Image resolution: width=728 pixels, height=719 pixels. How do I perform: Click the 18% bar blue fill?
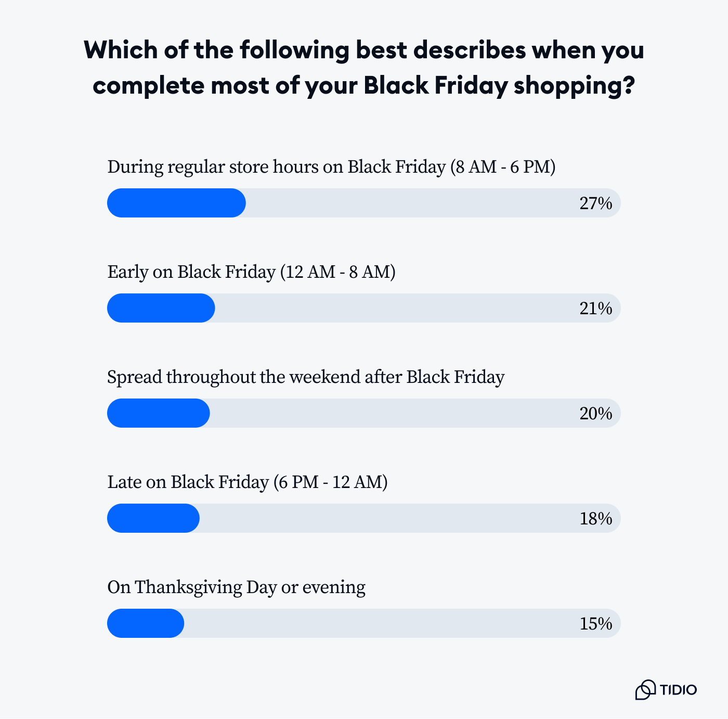(x=153, y=518)
